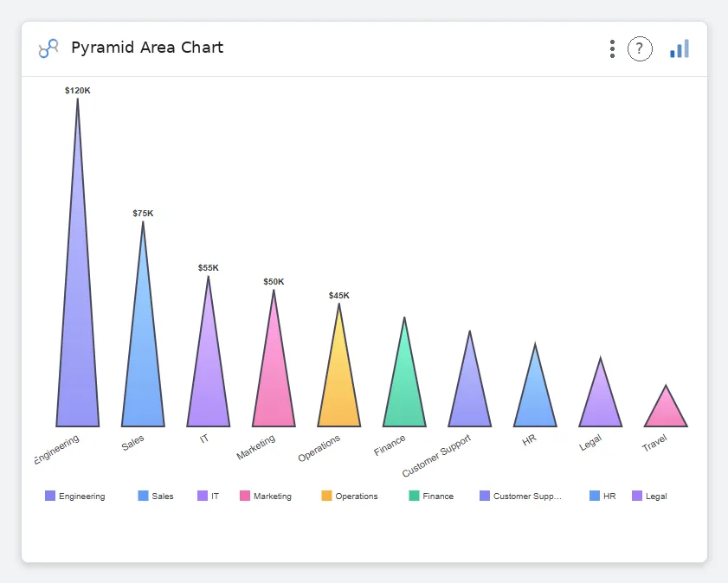Toggle Sales series in the legend

156,496
